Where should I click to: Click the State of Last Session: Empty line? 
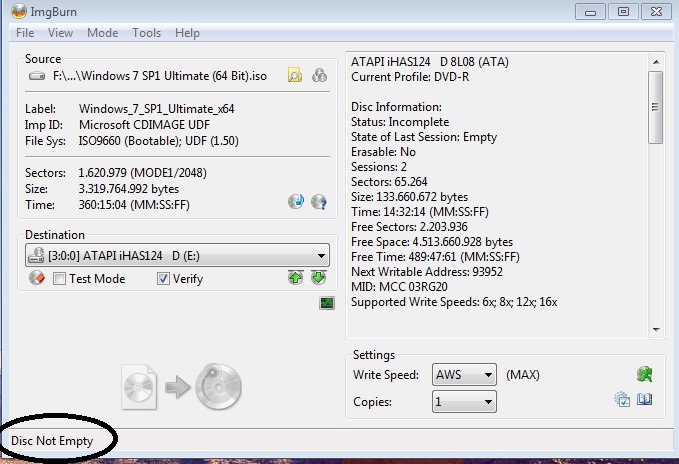pos(424,137)
